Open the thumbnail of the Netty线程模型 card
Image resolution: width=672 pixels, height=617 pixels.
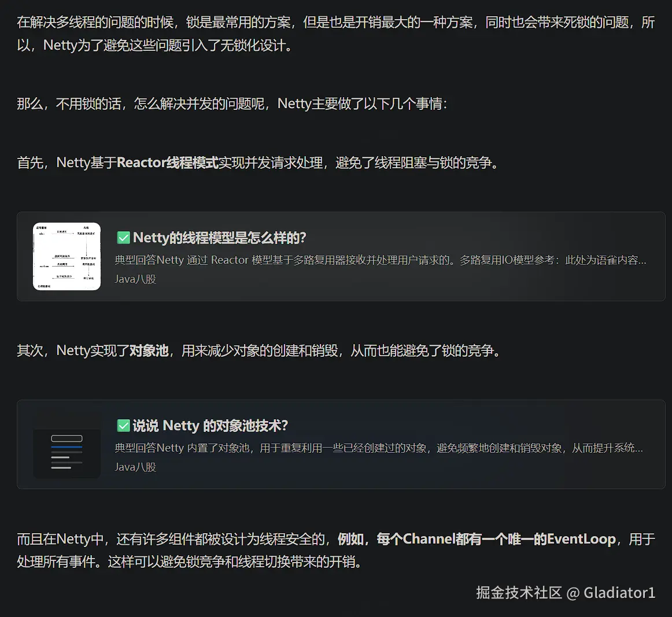[67, 256]
